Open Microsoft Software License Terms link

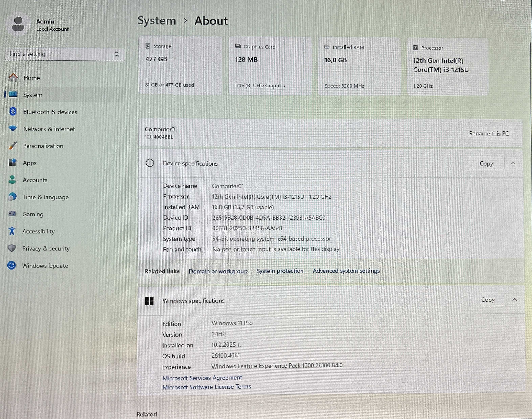pos(207,387)
